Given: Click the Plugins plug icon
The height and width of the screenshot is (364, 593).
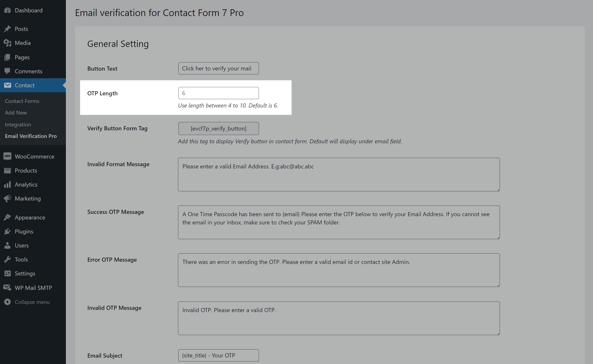Looking at the screenshot, I should pos(7,231).
